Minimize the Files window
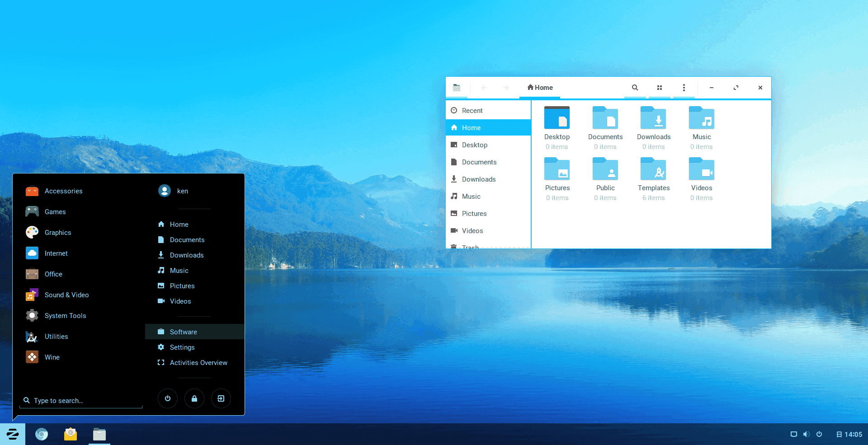Image resolution: width=868 pixels, height=445 pixels. coord(712,88)
